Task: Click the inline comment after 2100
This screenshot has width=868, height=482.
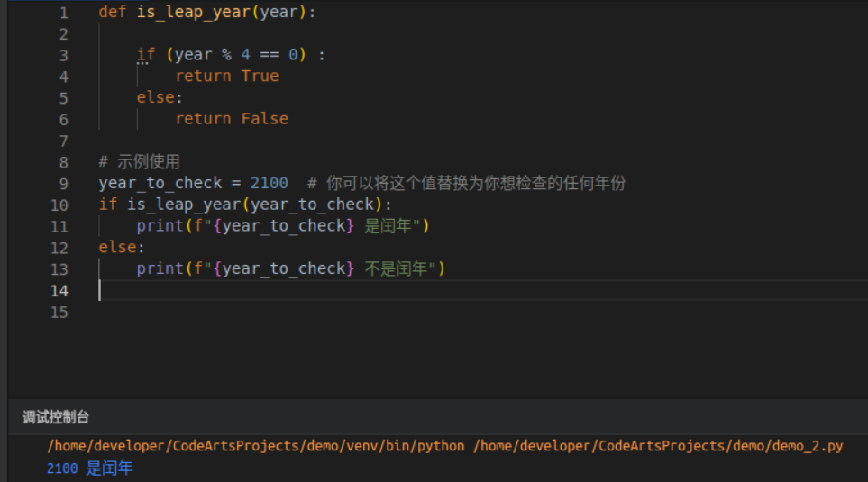Action: click(x=466, y=183)
